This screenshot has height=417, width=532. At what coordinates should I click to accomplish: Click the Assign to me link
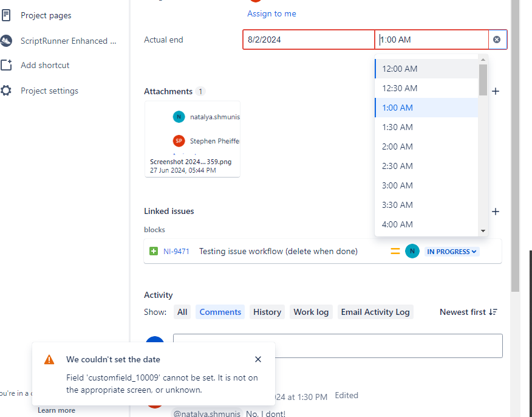(x=271, y=13)
